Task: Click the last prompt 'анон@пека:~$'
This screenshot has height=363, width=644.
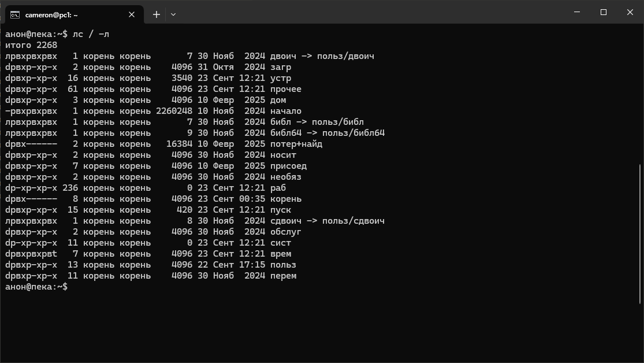Action: [36, 287]
